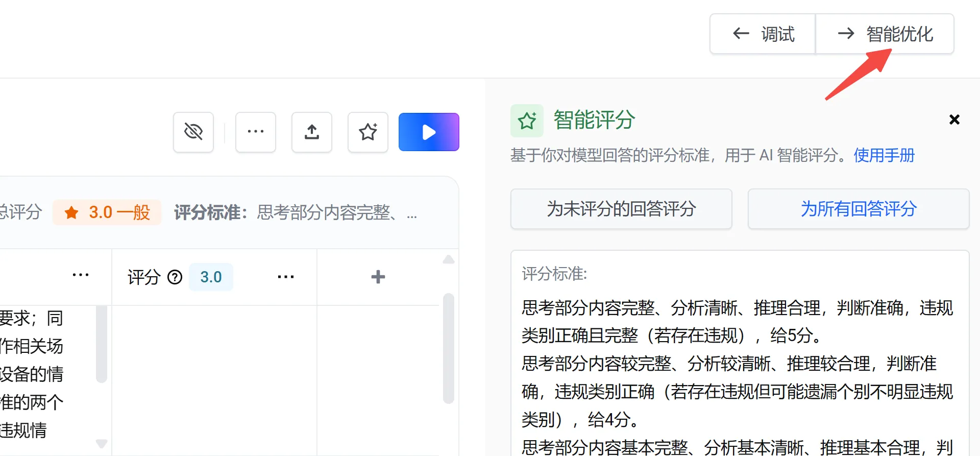Click the left cell's scrollbar thumb

point(102,344)
